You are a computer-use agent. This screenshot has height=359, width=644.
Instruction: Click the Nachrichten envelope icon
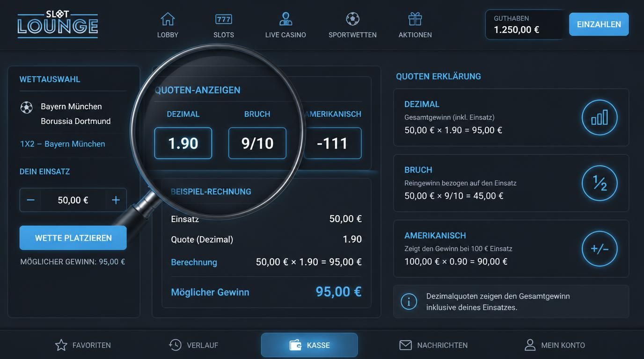click(405, 345)
